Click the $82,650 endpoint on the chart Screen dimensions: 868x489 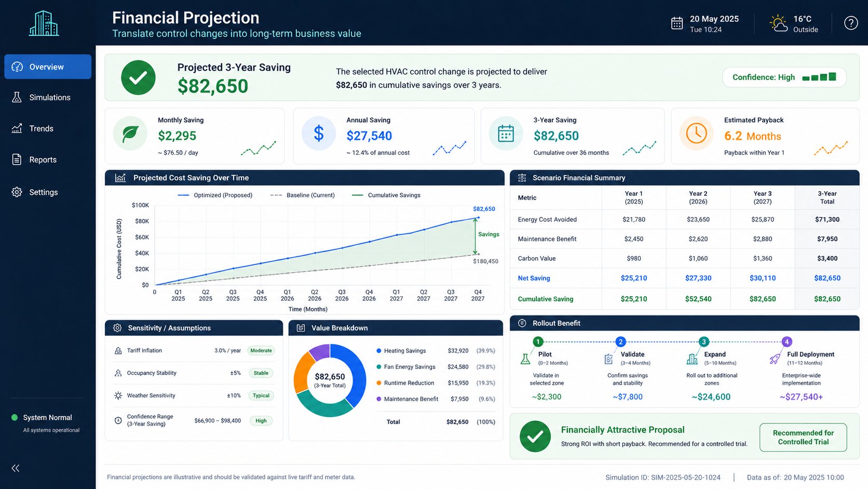click(478, 217)
